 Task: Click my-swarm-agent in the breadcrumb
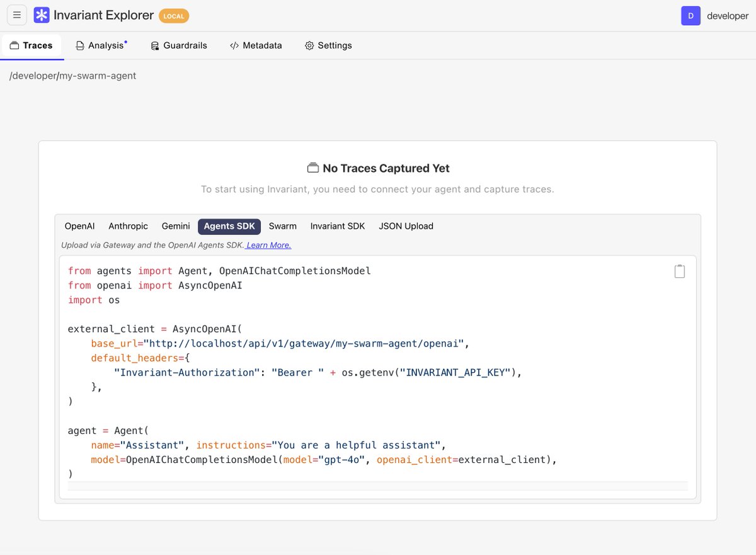click(x=98, y=76)
